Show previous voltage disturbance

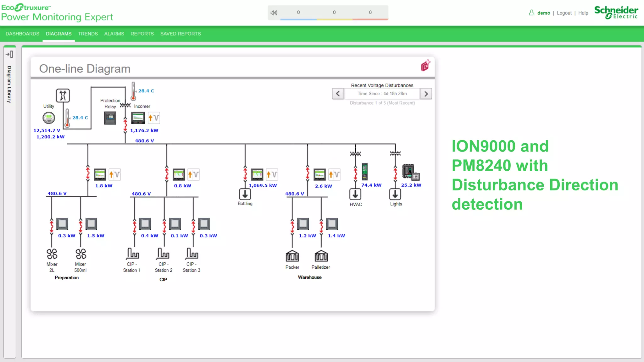point(338,94)
